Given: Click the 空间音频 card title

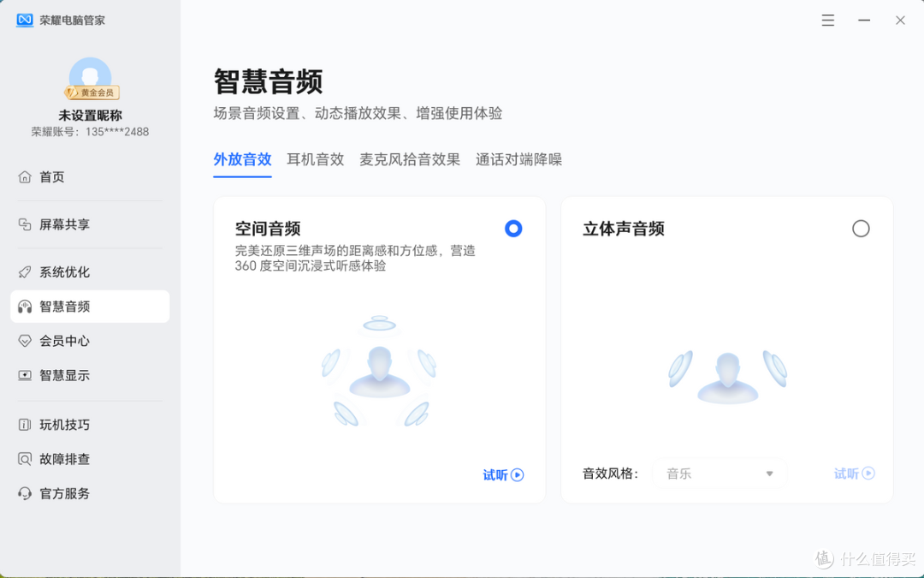Looking at the screenshot, I should pyautogui.click(x=268, y=229).
